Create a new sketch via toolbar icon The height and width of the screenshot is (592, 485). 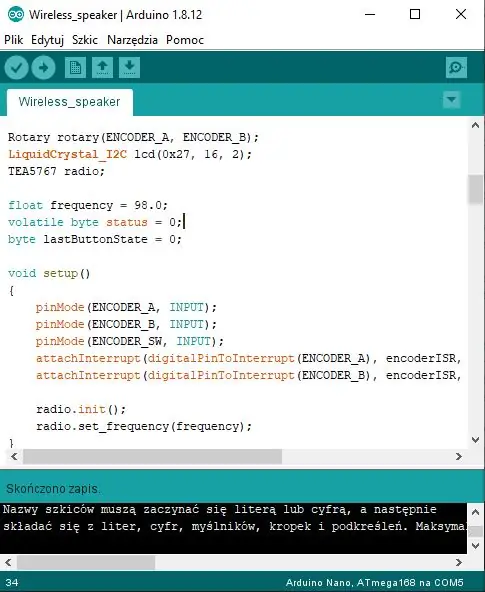click(75, 68)
